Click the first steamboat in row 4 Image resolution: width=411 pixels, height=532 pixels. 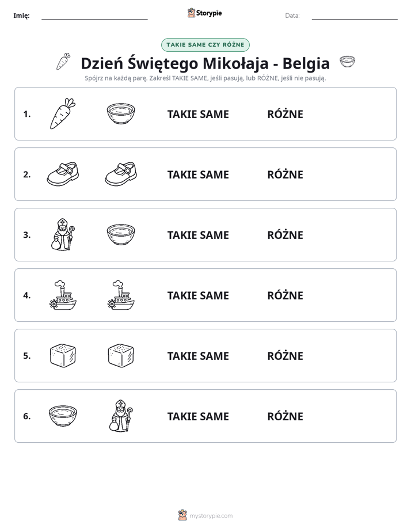63,295
